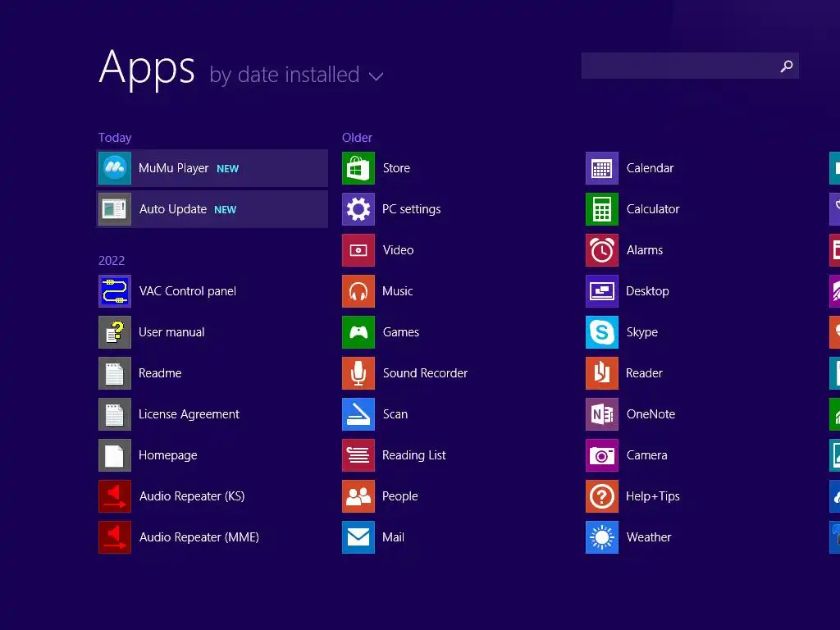Open PC settings gear icon
Screen dimensions: 840x630
click(358, 209)
